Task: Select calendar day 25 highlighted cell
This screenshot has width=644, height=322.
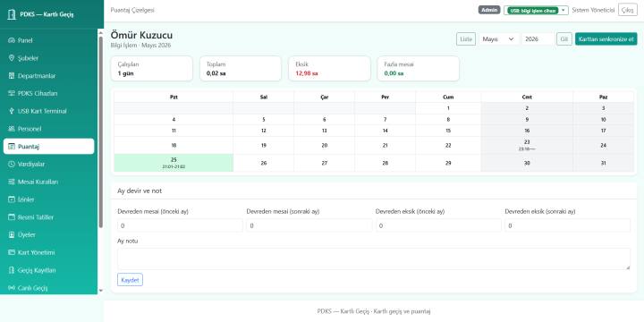Action: coord(174,163)
